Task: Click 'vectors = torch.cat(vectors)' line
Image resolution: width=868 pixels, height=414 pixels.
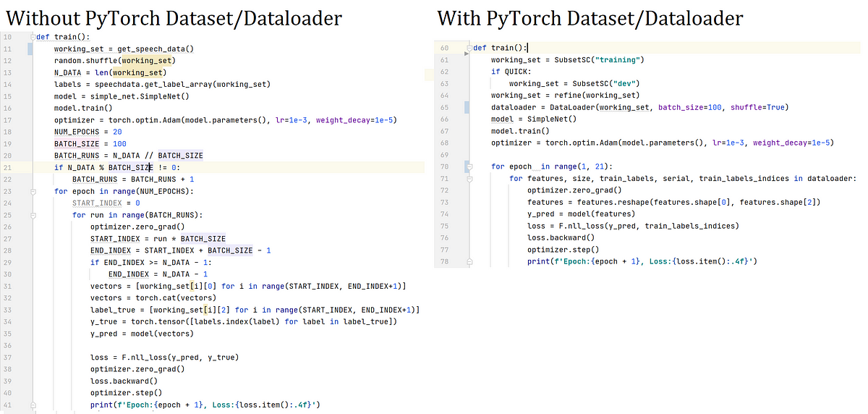Action: 153,298
